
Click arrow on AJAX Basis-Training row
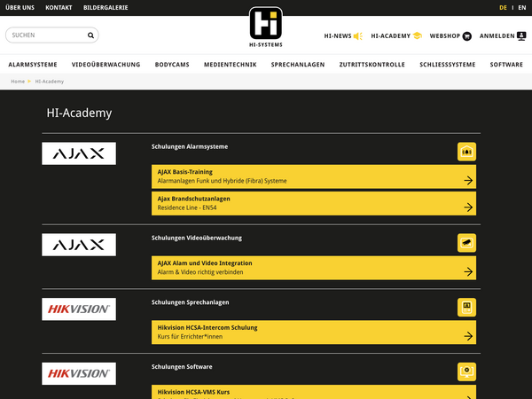tap(468, 180)
